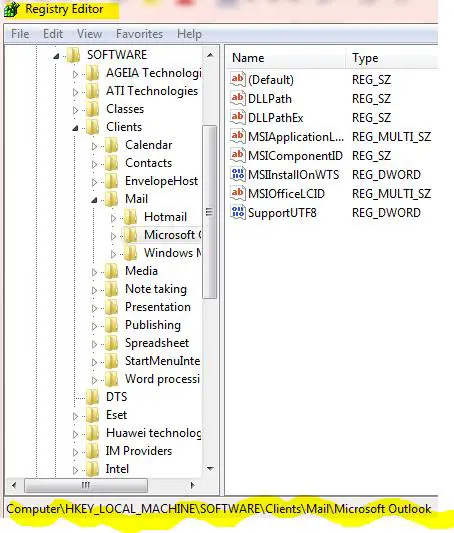Click the DTS folder icon
Screen dimensions: 454x533
(92, 397)
